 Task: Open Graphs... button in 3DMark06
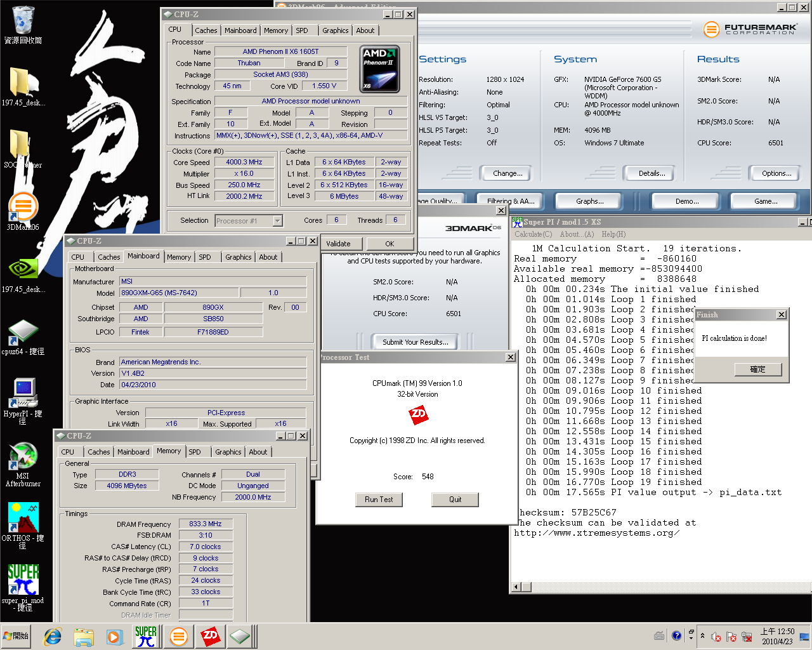(590, 201)
